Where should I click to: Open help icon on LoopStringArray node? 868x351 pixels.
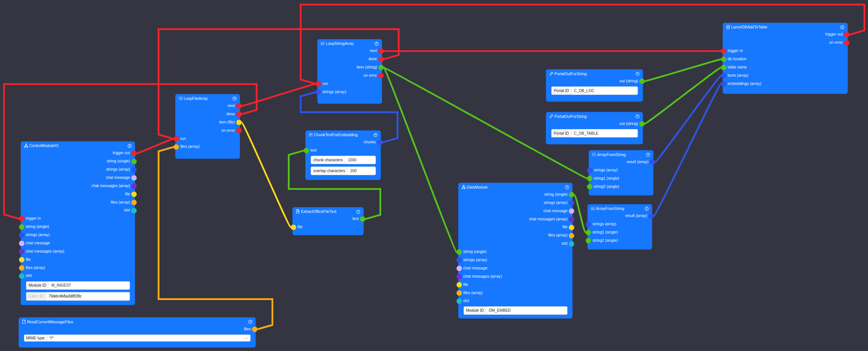click(377, 44)
